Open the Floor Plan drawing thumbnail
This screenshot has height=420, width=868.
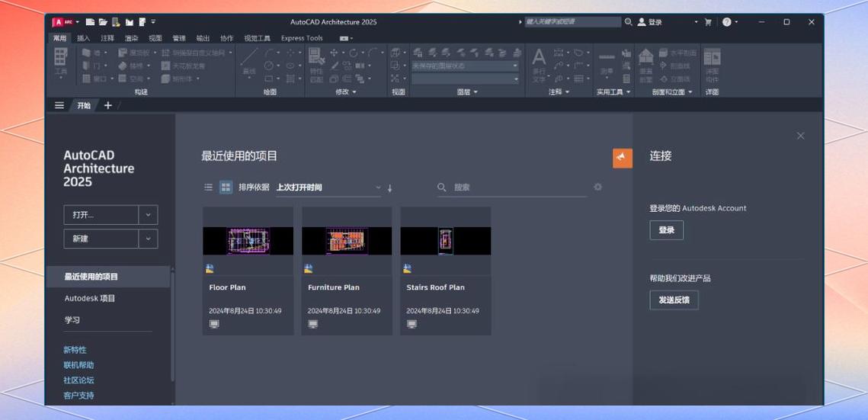[248, 241]
